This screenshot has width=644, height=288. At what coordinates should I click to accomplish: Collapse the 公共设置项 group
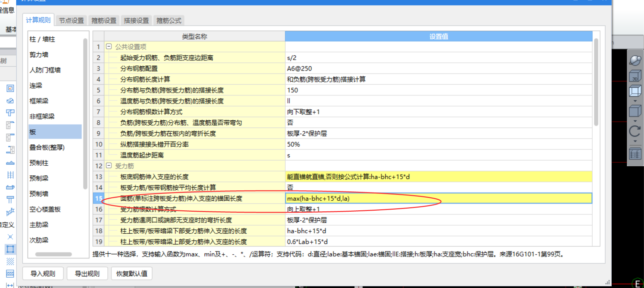[109, 46]
